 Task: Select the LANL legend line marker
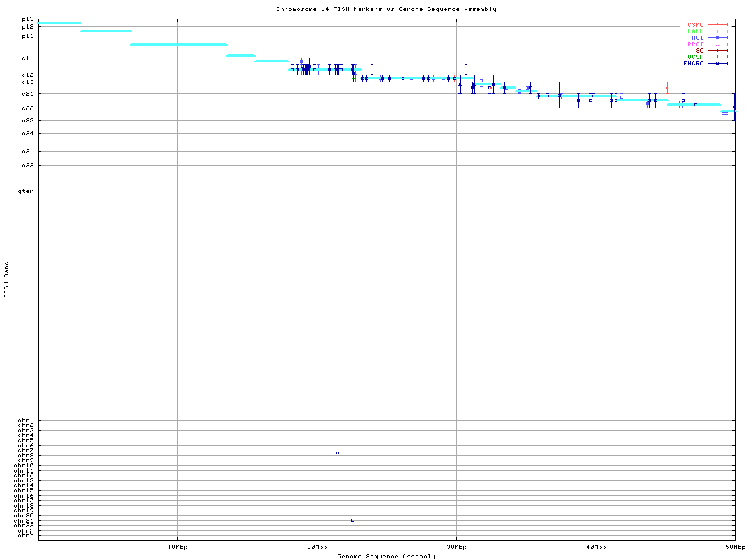(x=717, y=32)
